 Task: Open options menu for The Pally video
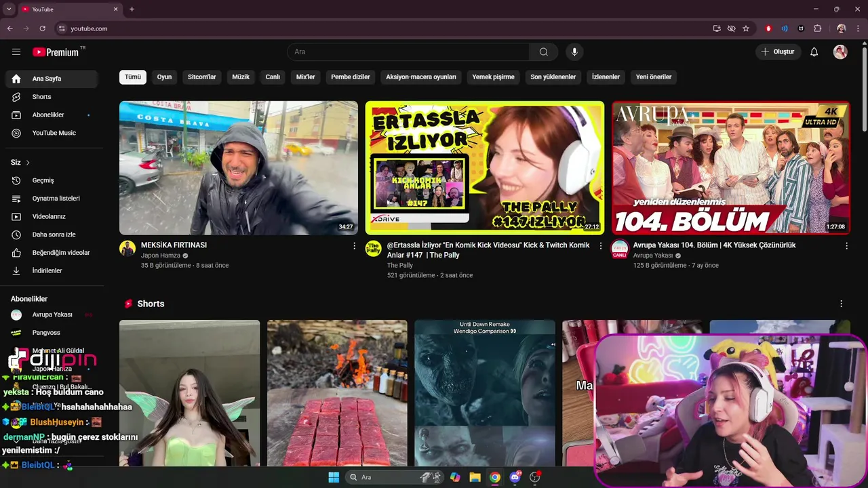pyautogui.click(x=600, y=246)
